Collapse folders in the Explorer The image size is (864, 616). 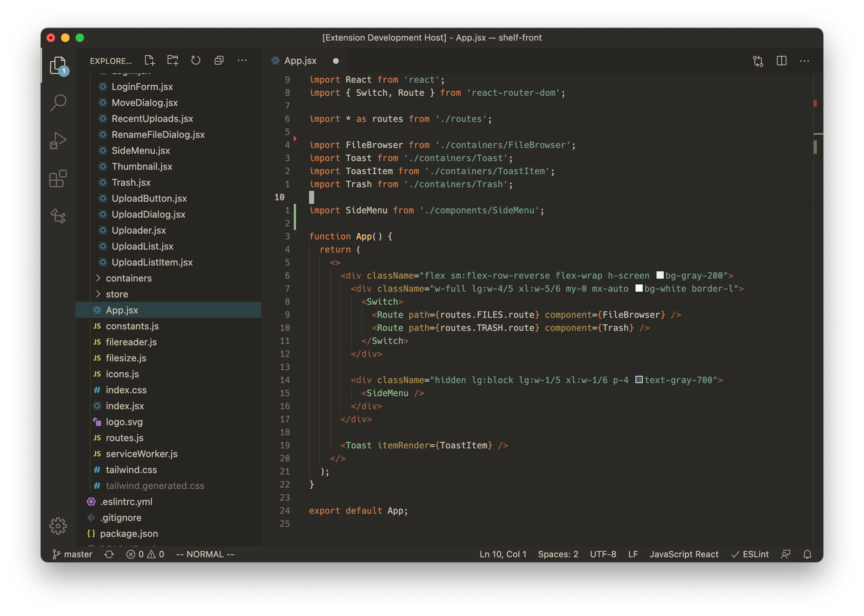coord(219,60)
